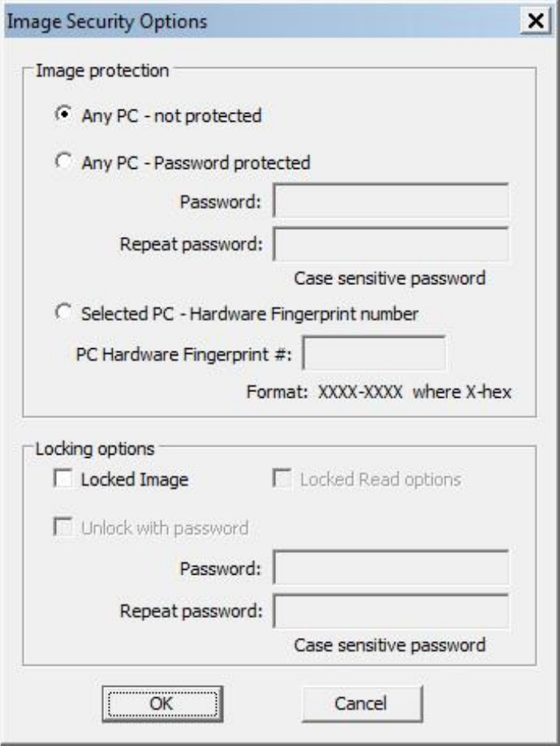560x746 pixels.
Task: Click "Case sensitive password" note under Locking options
Action: click(390, 645)
